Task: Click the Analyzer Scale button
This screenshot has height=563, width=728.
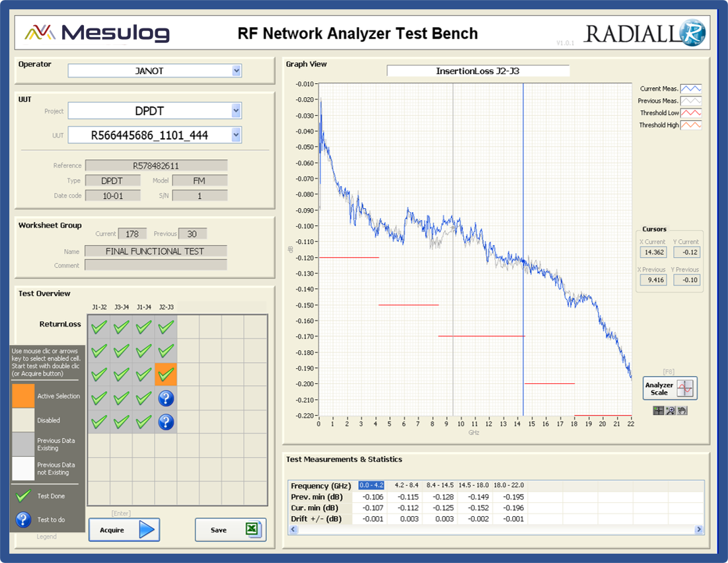Action: pyautogui.click(x=670, y=389)
